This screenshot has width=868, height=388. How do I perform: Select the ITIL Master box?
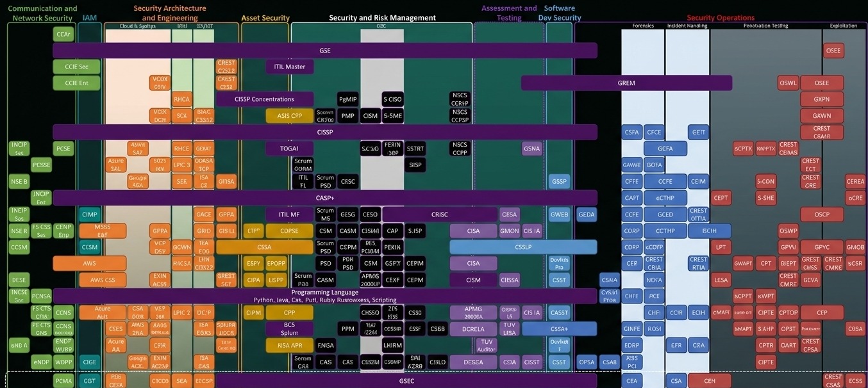point(290,67)
